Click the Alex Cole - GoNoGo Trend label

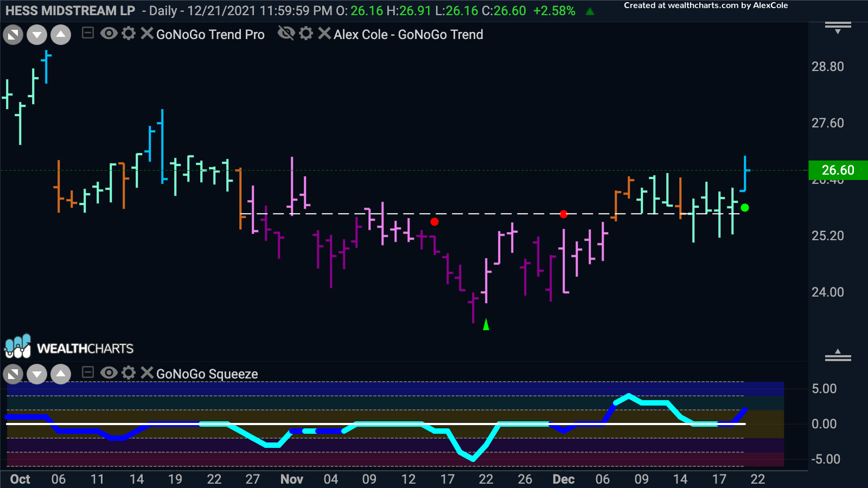pos(409,35)
